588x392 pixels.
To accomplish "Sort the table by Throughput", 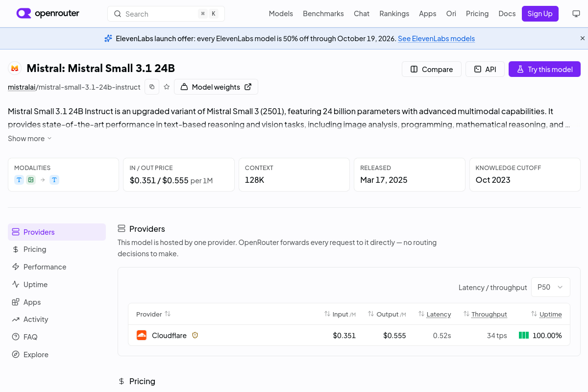I will click(485, 314).
